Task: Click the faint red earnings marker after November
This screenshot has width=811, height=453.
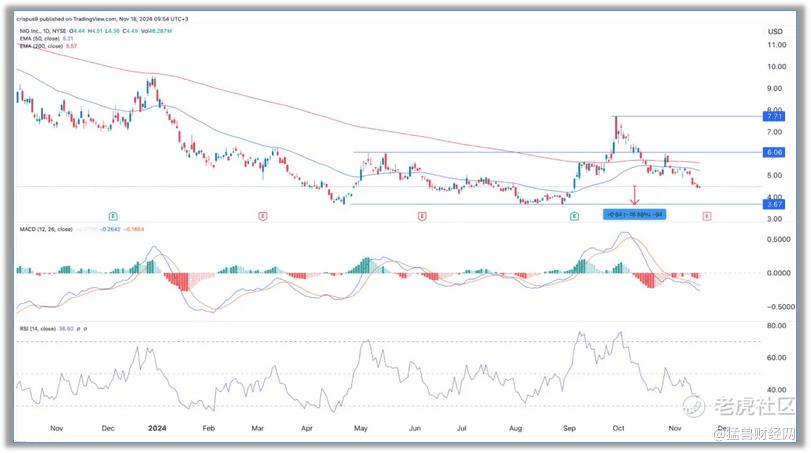Action: click(x=707, y=216)
